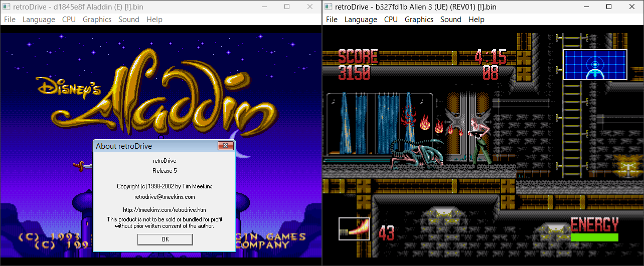Viewport: 644px width, 266px height.
Task: Click the scimitar sword cursor in Aladdin
Action: pyautogui.click(x=83, y=166)
